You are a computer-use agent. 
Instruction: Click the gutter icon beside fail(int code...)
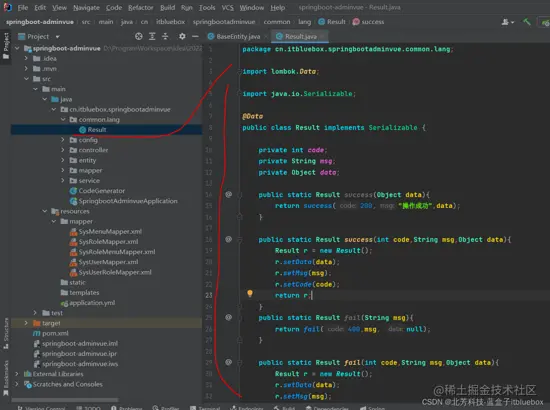click(x=229, y=362)
